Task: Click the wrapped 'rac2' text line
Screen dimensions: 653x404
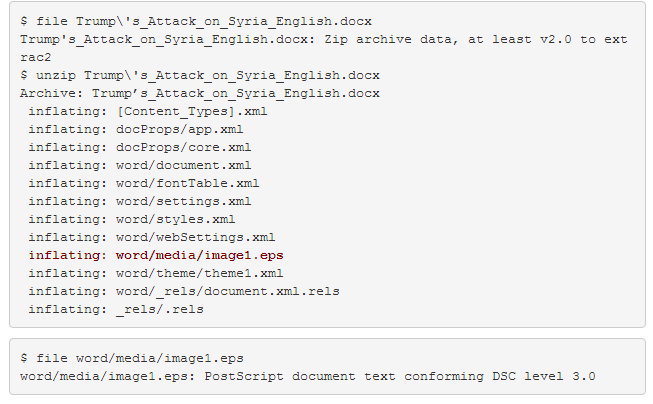Action: (36, 57)
